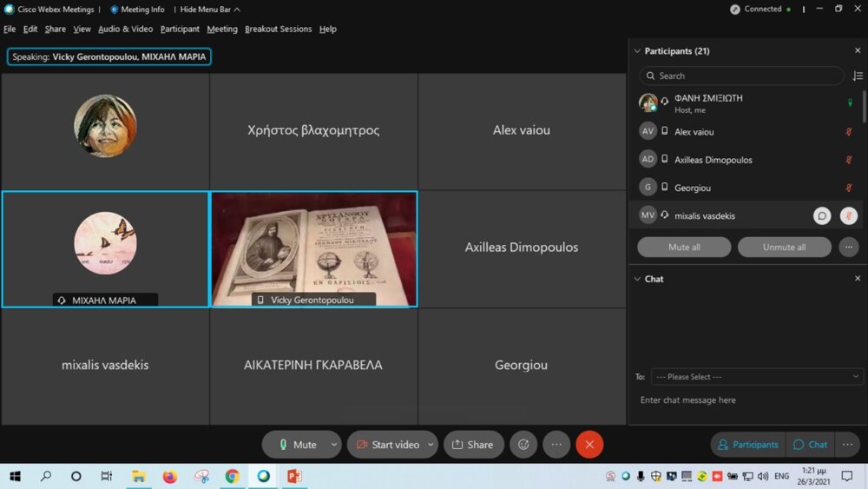Open Task View on the taskbar
The width and height of the screenshot is (868, 489).
[106, 476]
